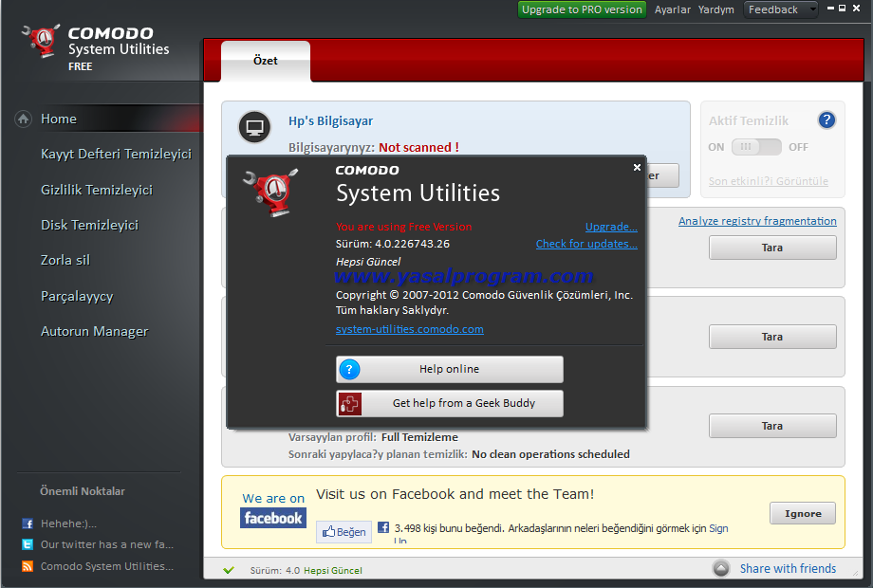
Task: Open Zorla sil section
Action: [x=65, y=261]
